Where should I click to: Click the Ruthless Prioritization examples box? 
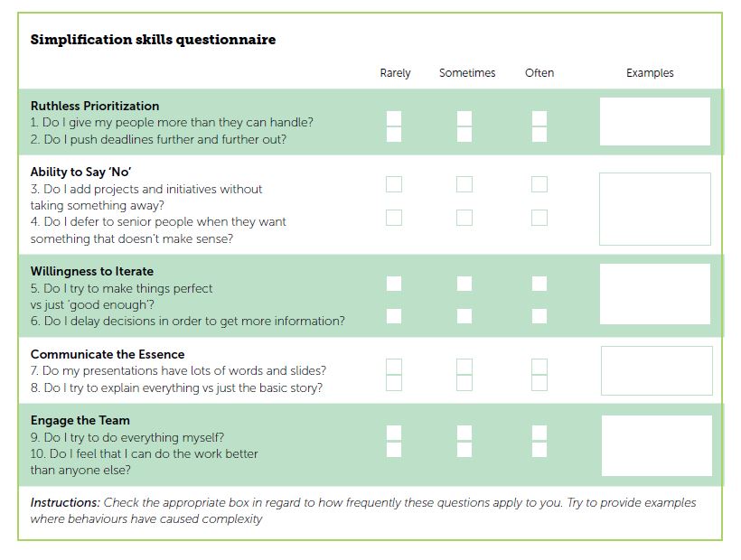click(655, 122)
